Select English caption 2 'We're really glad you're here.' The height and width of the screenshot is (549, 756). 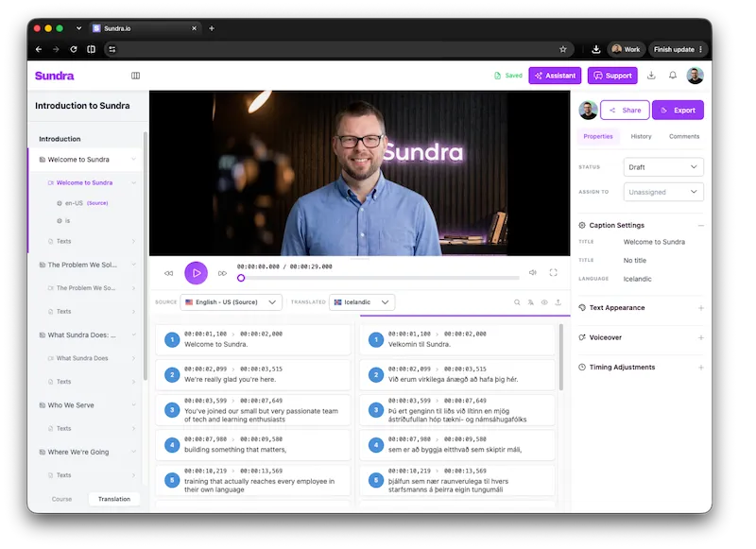[253, 375]
